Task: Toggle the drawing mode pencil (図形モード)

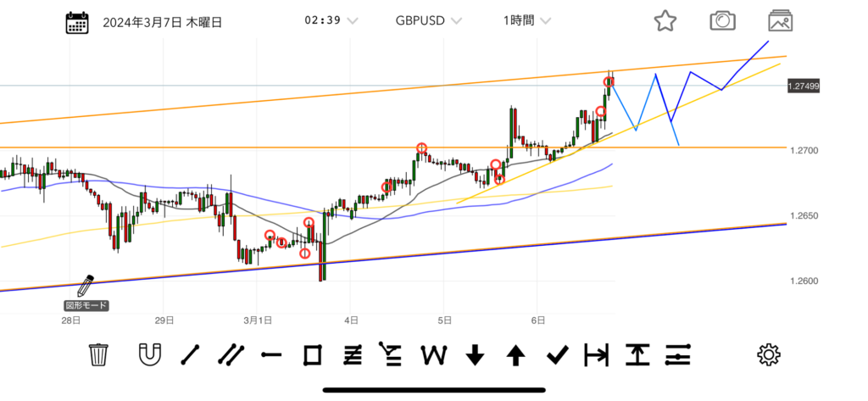Action: tap(86, 286)
